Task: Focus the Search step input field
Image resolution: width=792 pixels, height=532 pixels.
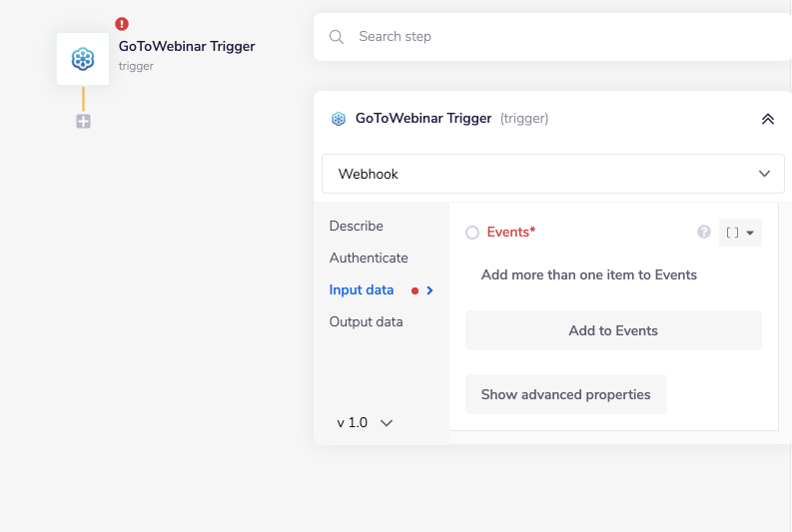Action: tap(559, 37)
